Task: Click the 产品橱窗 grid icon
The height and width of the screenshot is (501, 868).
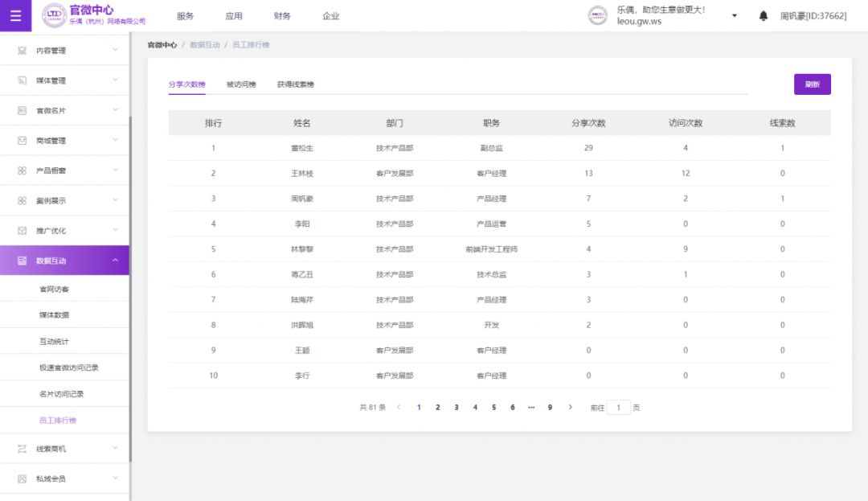Action: [x=23, y=170]
